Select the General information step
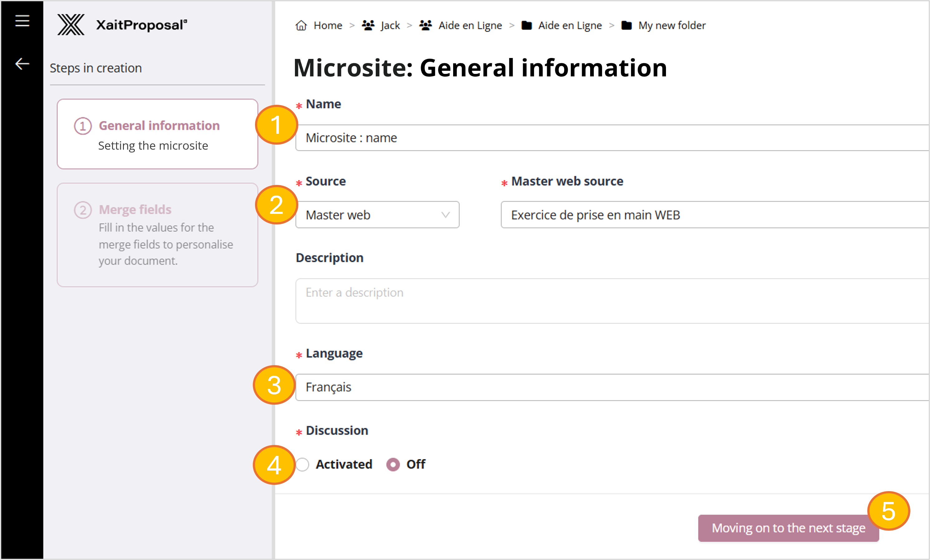 (157, 134)
